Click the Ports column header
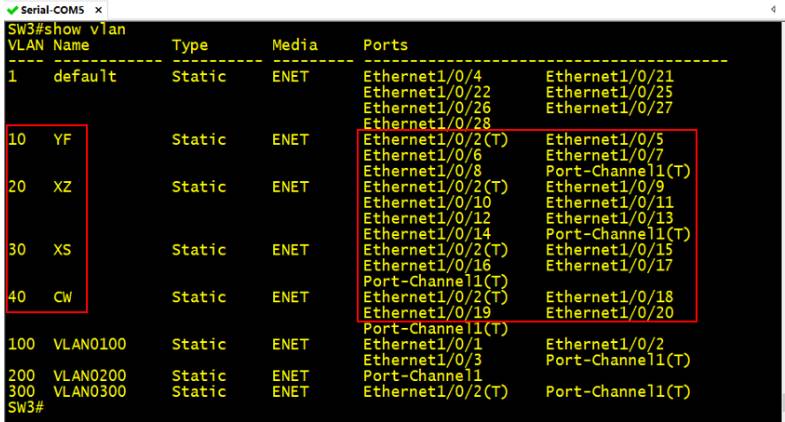 point(385,45)
